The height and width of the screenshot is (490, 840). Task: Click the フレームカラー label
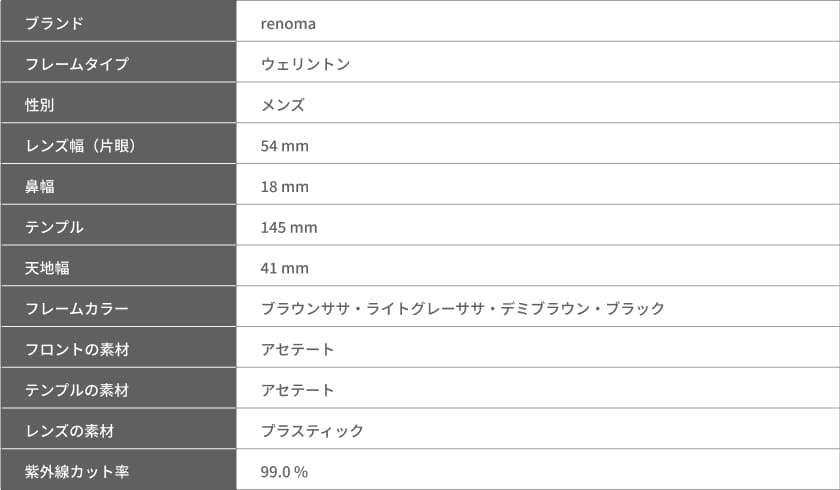(x=77, y=308)
